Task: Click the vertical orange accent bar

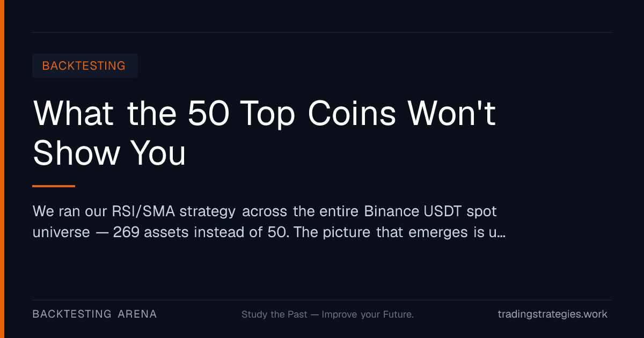Action: (2, 169)
